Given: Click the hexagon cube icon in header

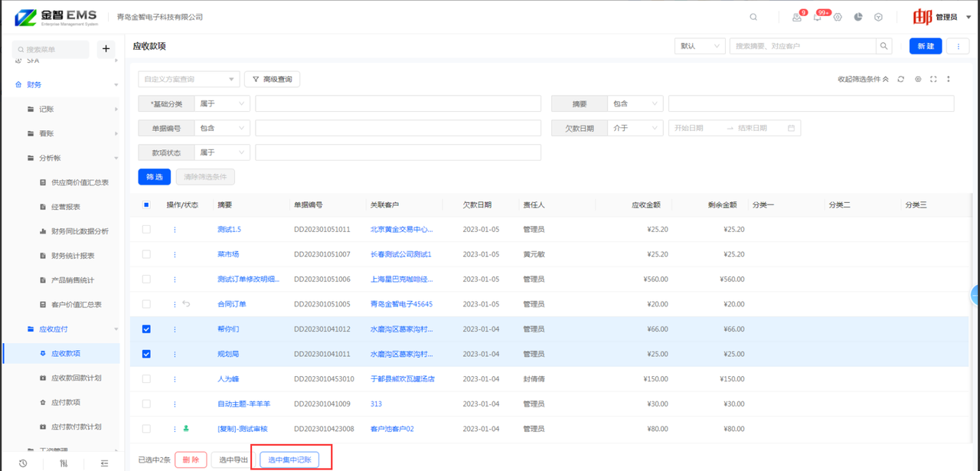Looking at the screenshot, I should (x=878, y=17).
